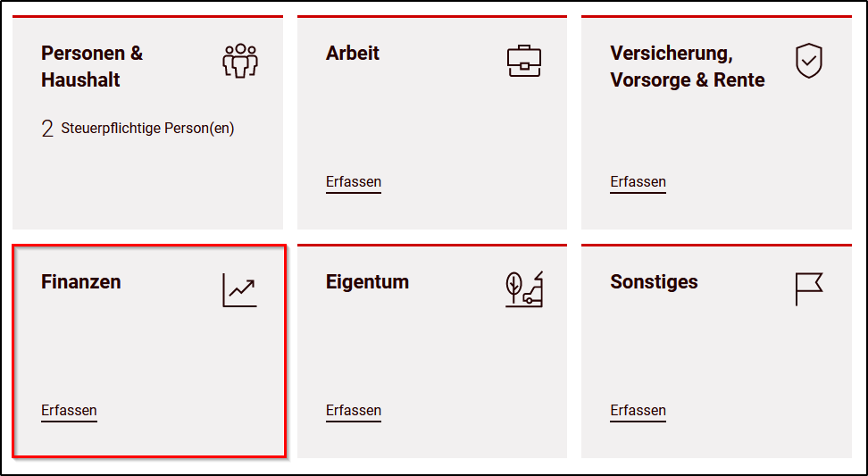The width and height of the screenshot is (868, 476).
Task: Click the briefcase icon on the Arbeit tile
Action: coord(523,61)
